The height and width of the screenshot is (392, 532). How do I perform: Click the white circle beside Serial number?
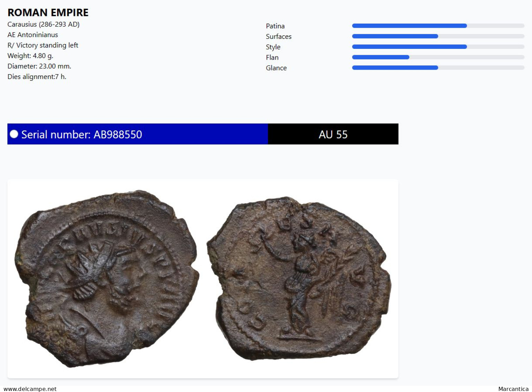click(14, 134)
